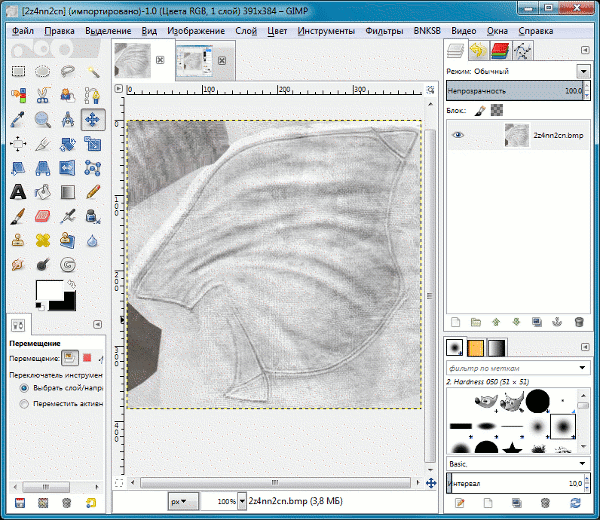Swap foreground and background colors arrow
Viewport: 600px width, 520px height.
[72, 284]
